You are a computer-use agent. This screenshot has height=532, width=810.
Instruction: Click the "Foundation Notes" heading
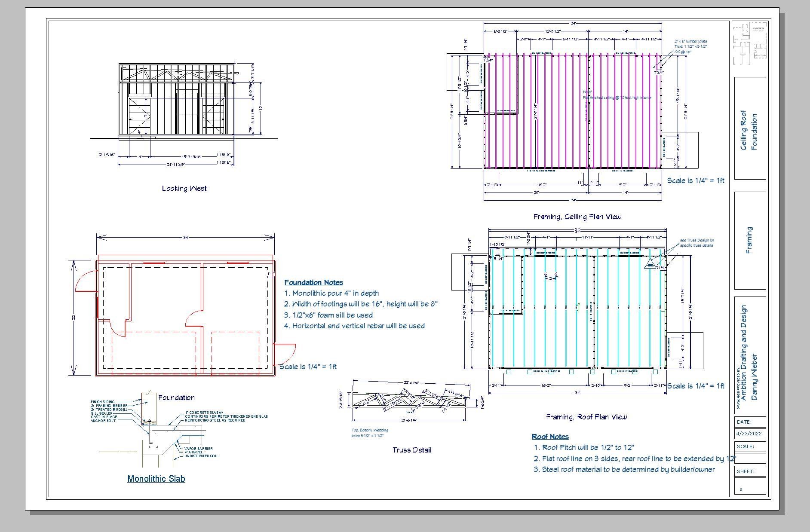point(313,282)
